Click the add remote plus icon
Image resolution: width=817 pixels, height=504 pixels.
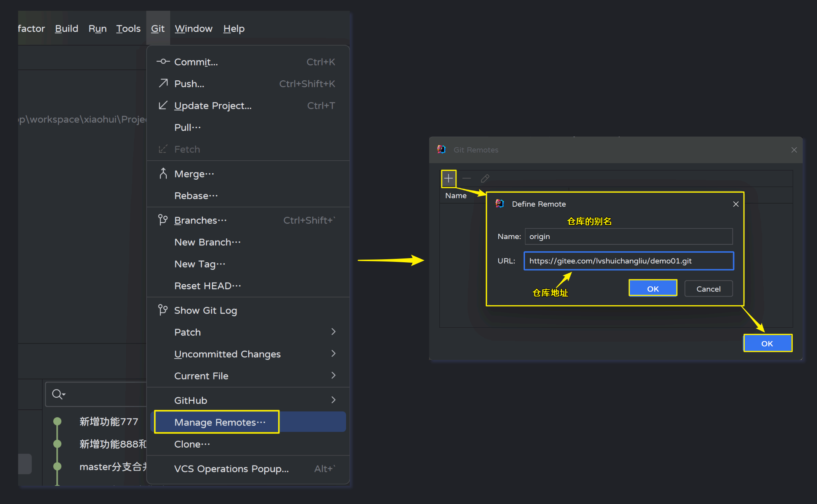(x=448, y=179)
